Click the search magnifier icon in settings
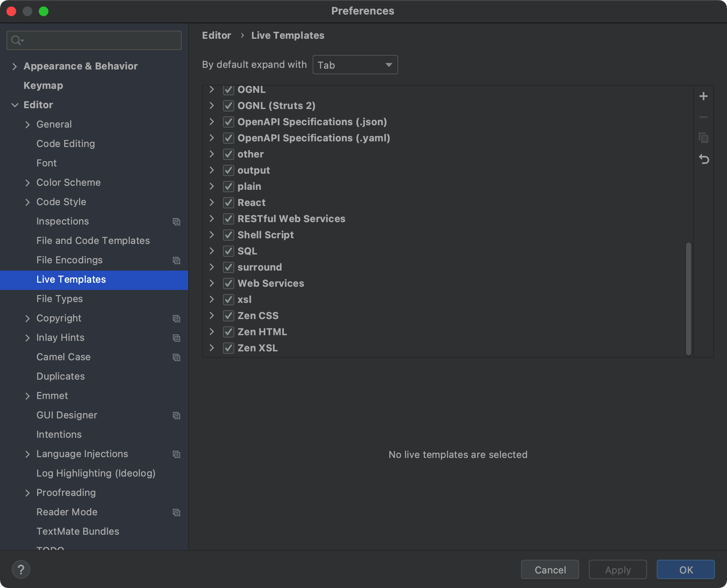 (x=17, y=40)
